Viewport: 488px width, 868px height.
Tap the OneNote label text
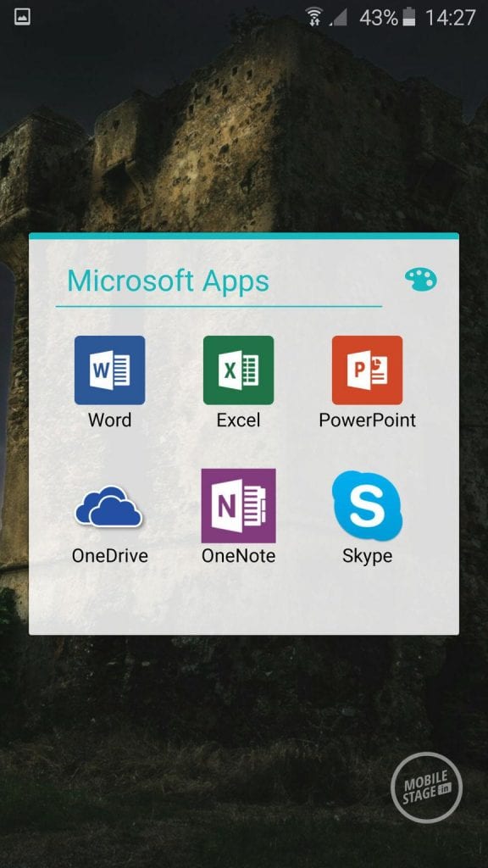238,555
